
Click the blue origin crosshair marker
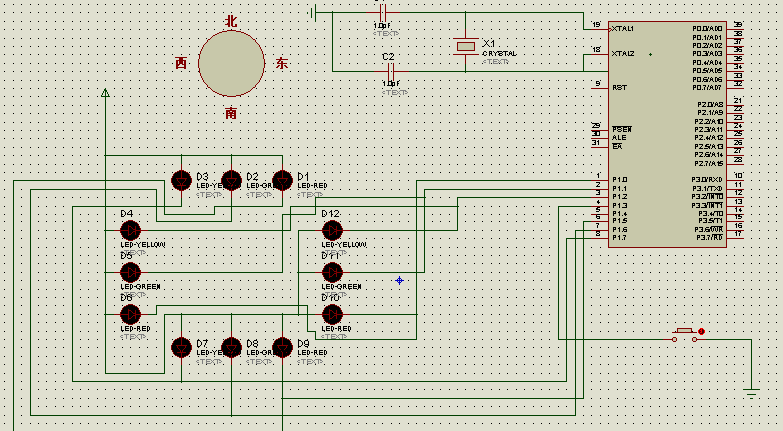(399, 281)
